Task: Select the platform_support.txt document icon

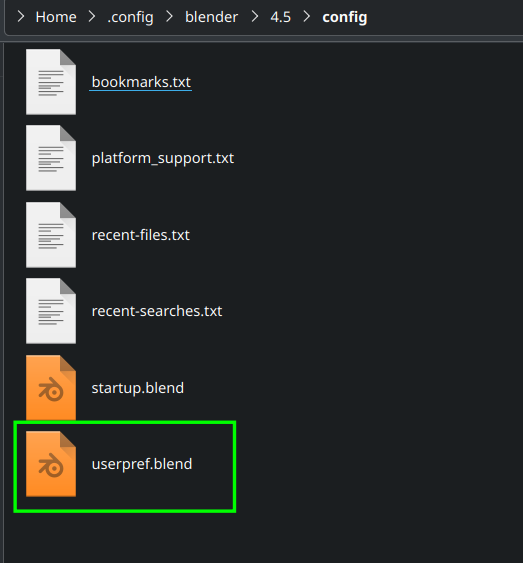Action: [51, 158]
